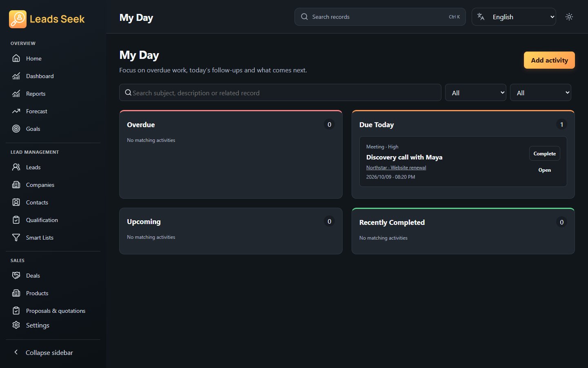Open the Forecast menu item
This screenshot has height=368, width=588.
point(53,111)
